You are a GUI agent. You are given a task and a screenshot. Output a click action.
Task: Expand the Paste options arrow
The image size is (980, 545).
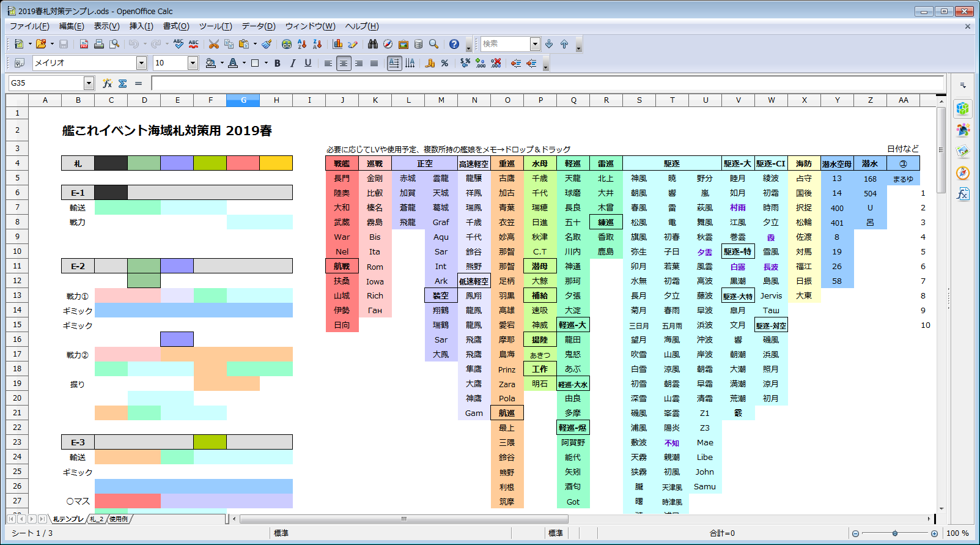(x=255, y=44)
